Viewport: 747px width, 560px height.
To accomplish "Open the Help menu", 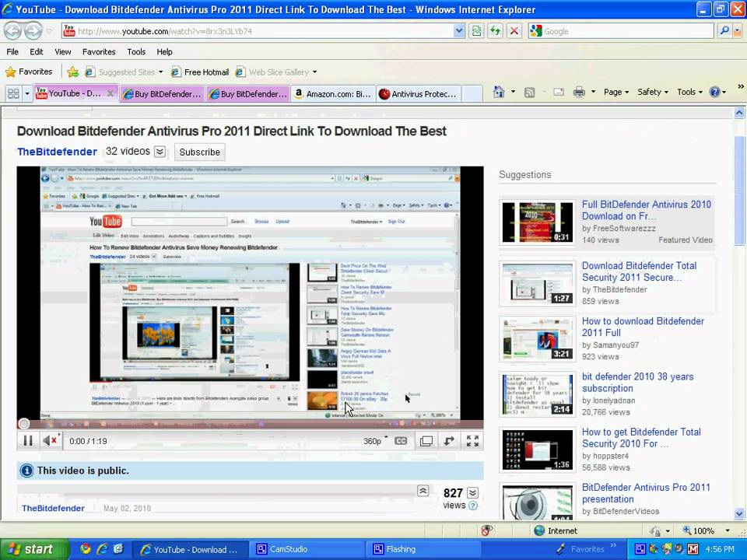I will click(x=164, y=51).
